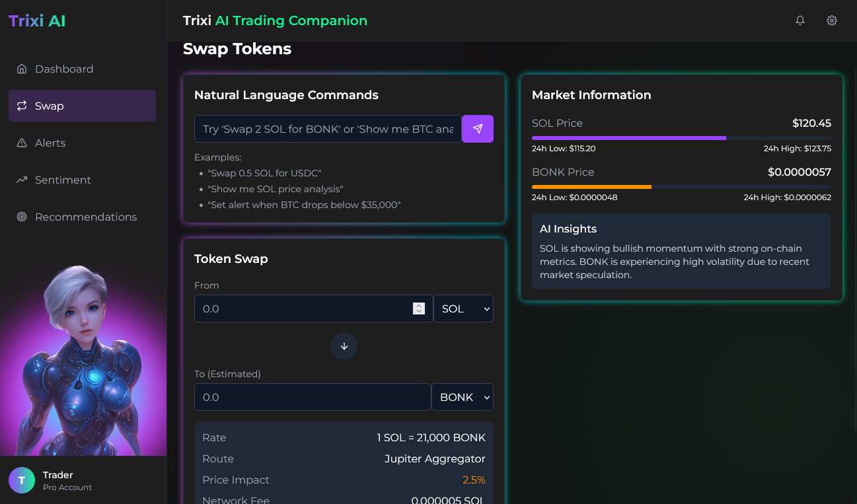This screenshot has height=504, width=857.
Task: Open settings via gear icon
Action: tap(832, 20)
